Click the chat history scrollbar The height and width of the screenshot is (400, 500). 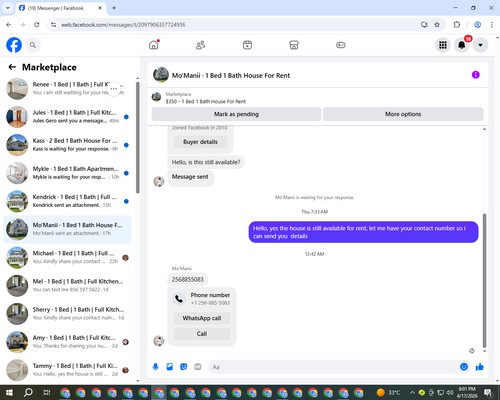tap(484, 281)
